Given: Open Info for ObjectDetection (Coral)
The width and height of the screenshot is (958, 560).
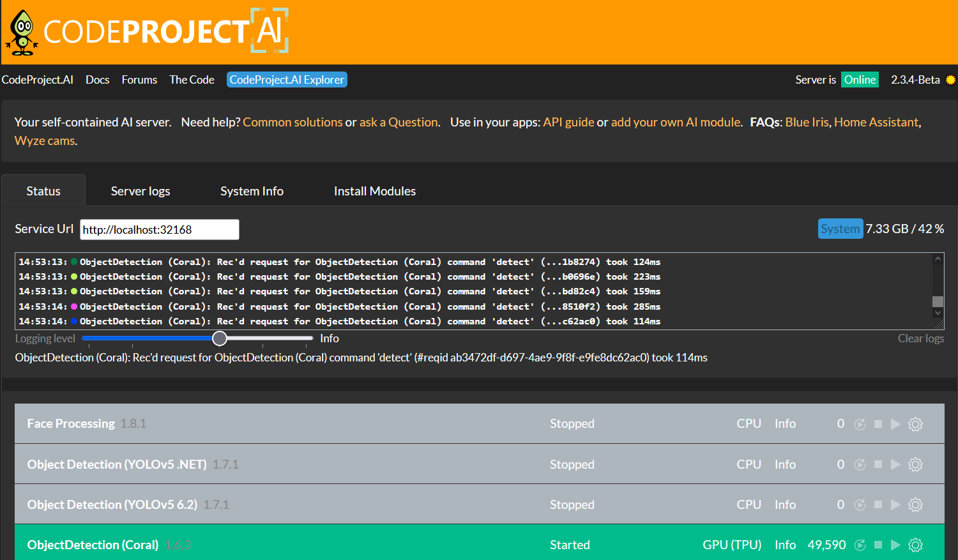Looking at the screenshot, I should (x=785, y=545).
